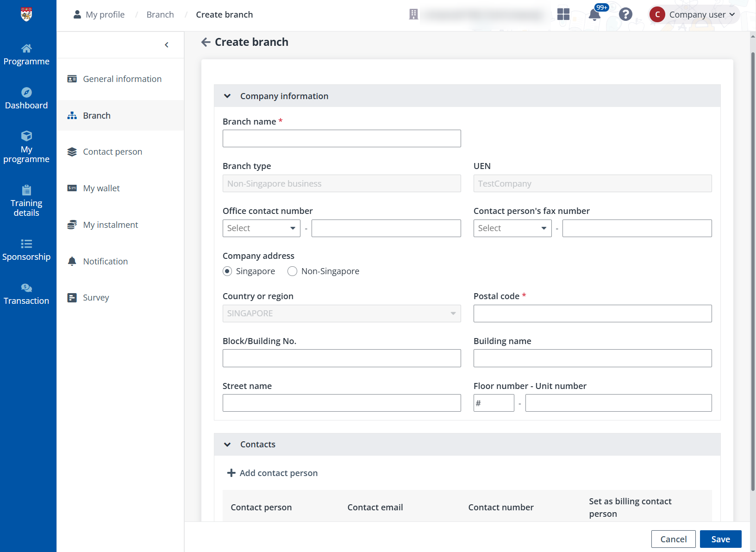Open the Sponsorship section
Viewport: 756px width, 552px height.
26,250
